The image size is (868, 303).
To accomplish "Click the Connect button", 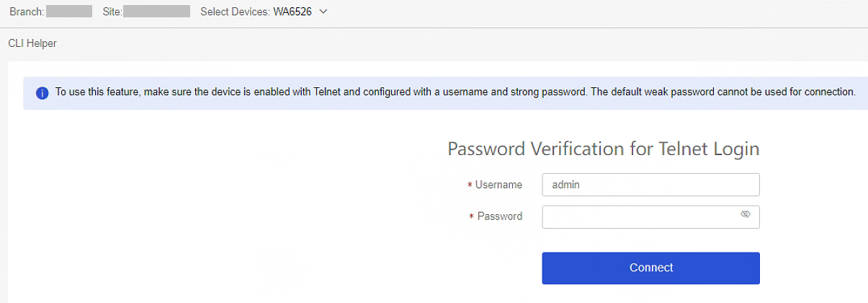I will (651, 268).
